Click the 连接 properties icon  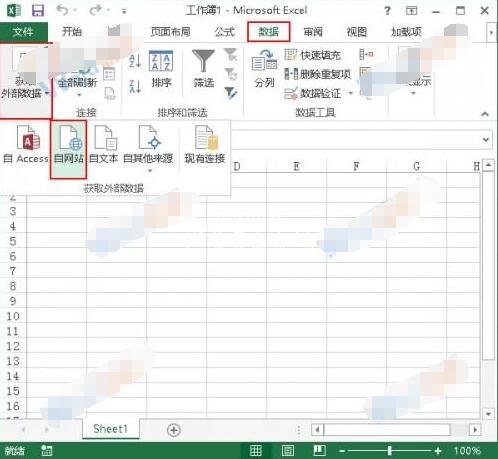(109, 74)
